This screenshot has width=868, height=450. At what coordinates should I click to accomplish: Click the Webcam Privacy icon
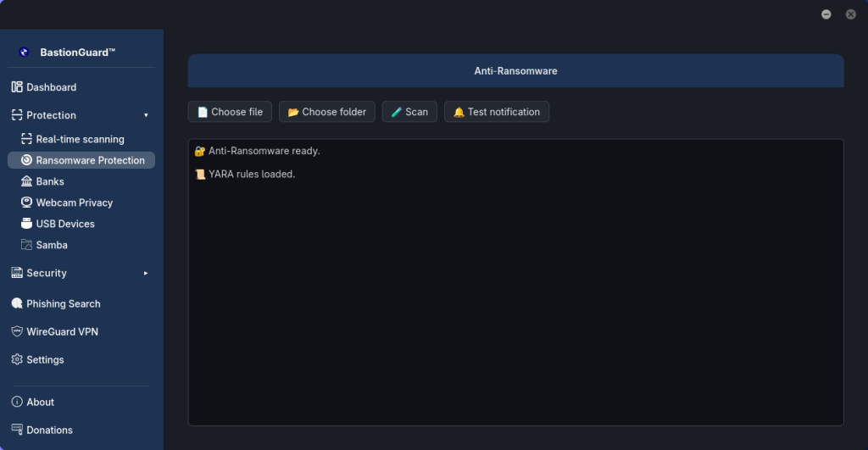(26, 202)
